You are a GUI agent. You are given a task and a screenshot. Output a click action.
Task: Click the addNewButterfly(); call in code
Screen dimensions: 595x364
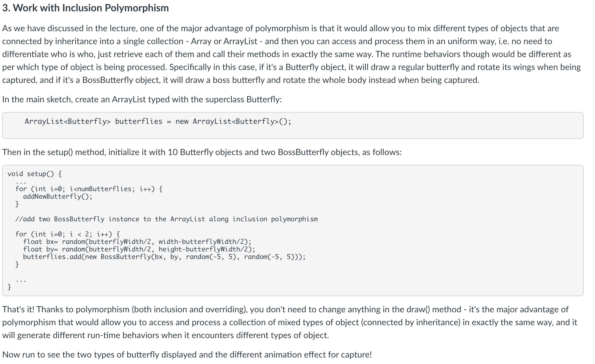(58, 197)
